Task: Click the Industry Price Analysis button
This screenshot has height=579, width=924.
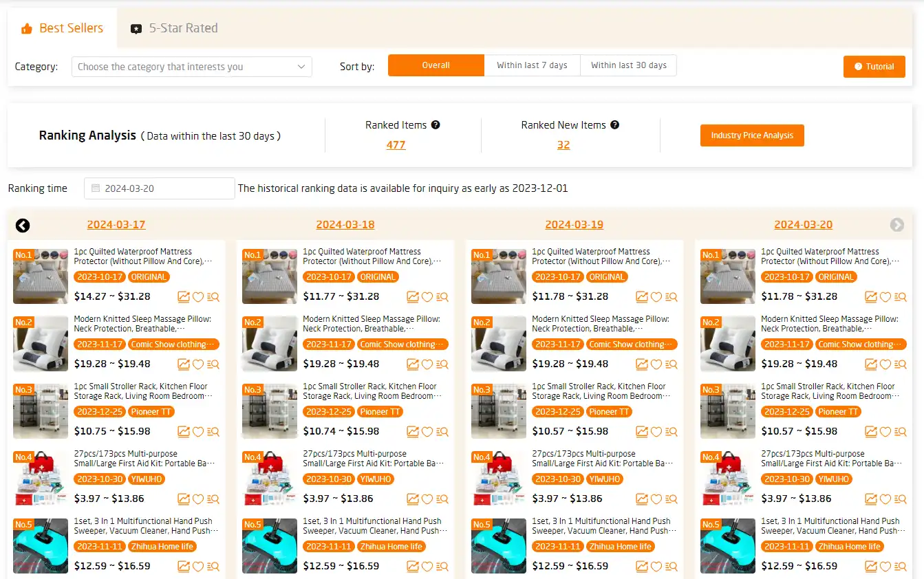Action: [x=752, y=135]
